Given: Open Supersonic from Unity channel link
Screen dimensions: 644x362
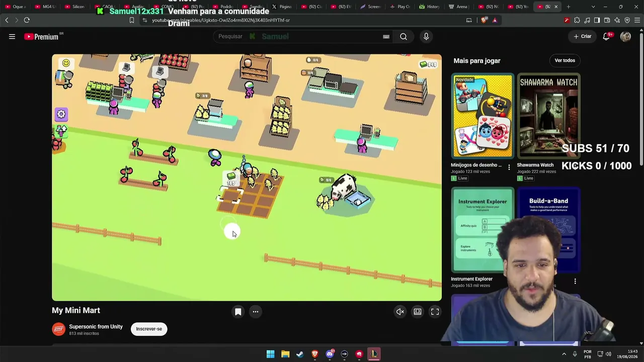Looking at the screenshot, I should click(96, 327).
